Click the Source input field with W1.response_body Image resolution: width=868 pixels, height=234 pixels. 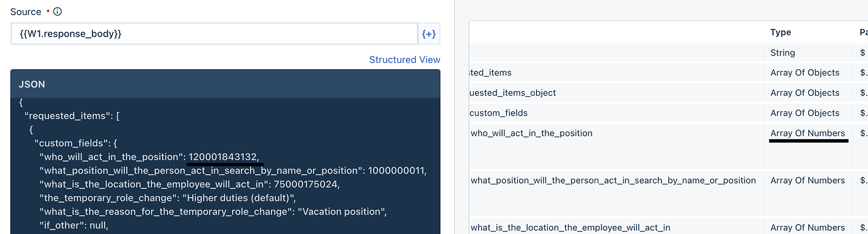click(x=214, y=34)
